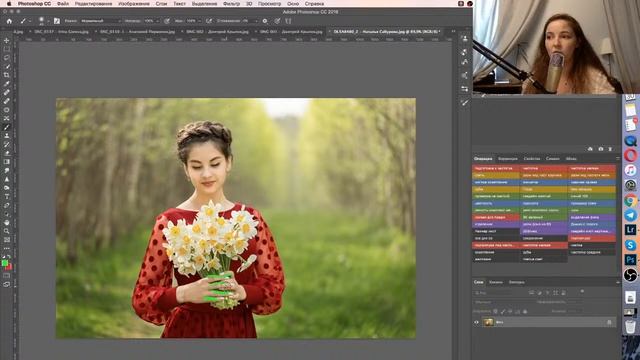Image resolution: width=640 pixels, height=360 pixels.
Task: Select the Eraser tool
Action: tap(7, 153)
